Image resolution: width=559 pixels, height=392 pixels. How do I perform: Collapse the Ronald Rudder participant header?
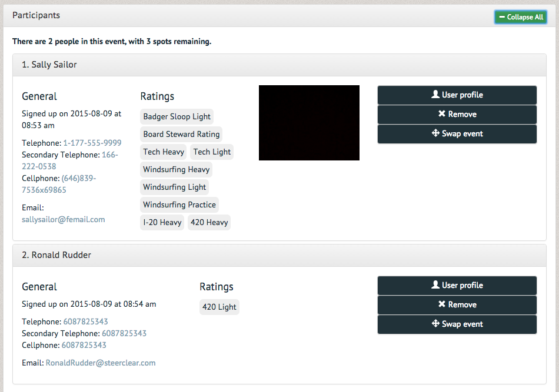[279, 255]
